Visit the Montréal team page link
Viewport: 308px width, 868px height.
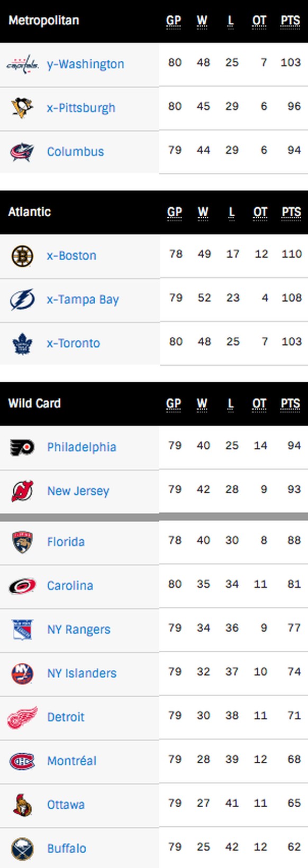(x=72, y=761)
